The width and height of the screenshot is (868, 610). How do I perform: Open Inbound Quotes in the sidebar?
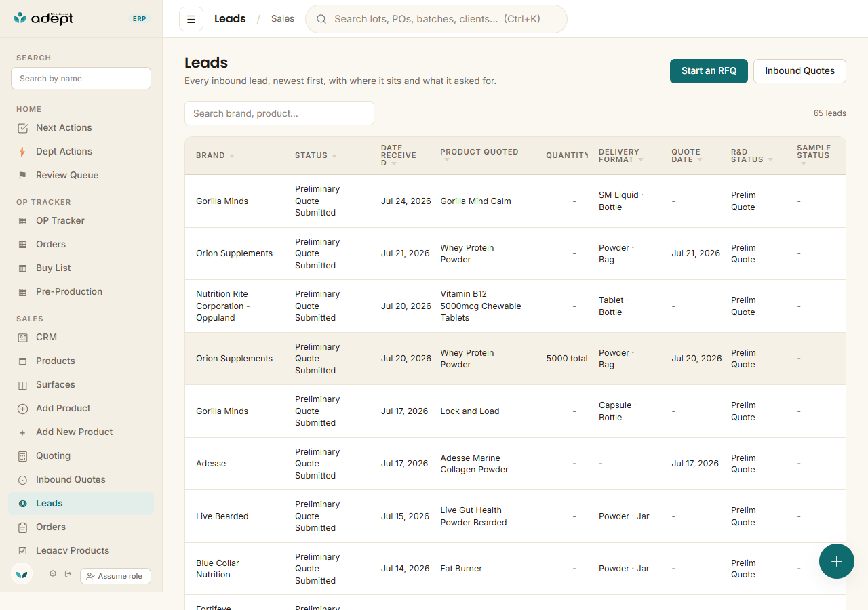[81, 479]
